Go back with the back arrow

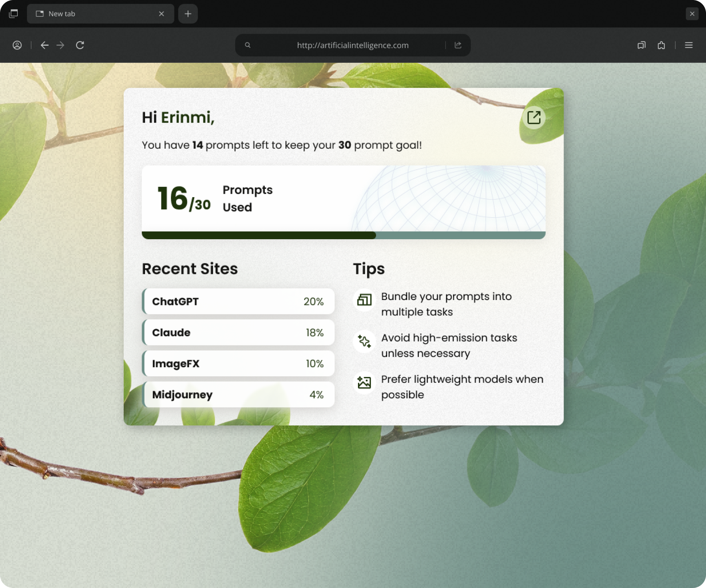pyautogui.click(x=44, y=45)
